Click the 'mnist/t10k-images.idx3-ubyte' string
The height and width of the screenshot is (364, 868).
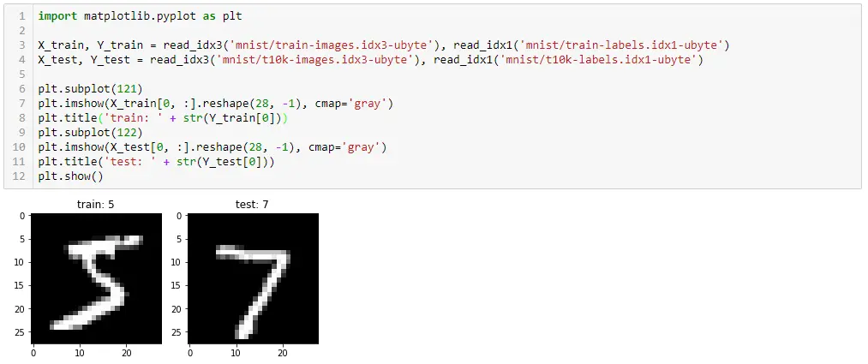click(314, 59)
